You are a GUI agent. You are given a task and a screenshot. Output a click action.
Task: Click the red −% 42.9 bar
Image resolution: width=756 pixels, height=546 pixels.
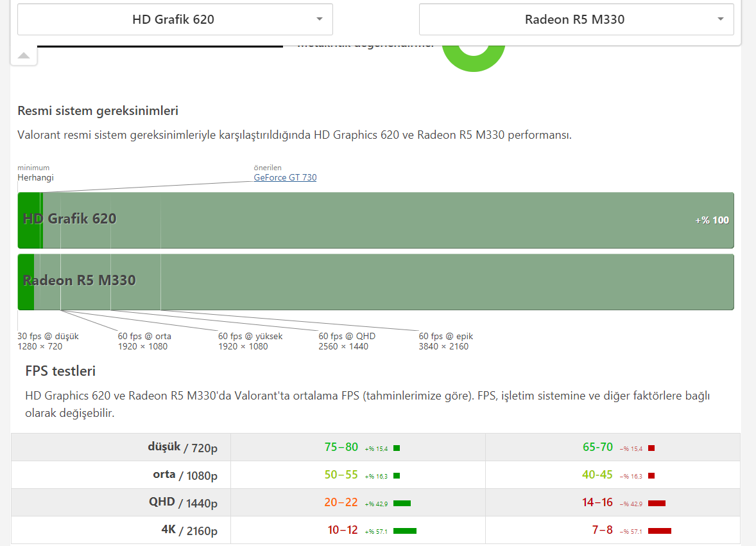657,504
